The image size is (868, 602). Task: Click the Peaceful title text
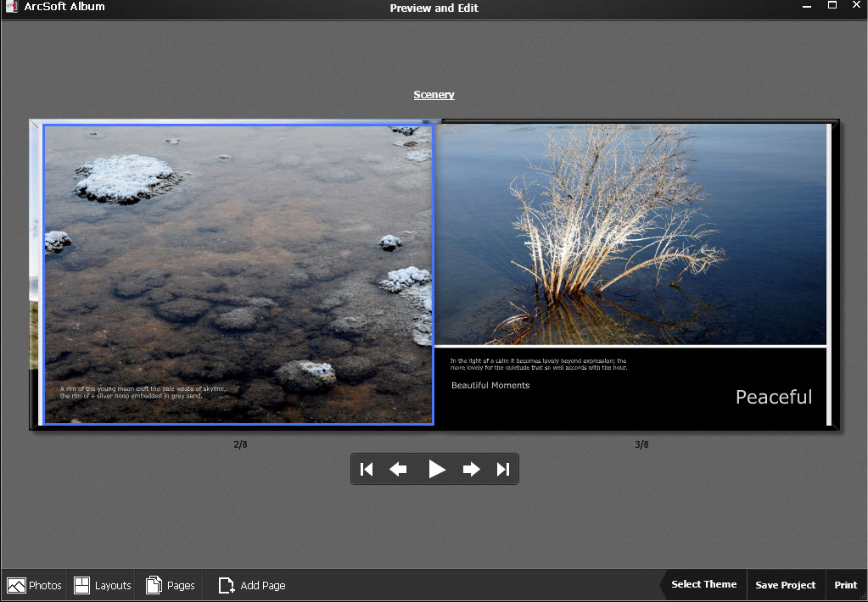(773, 397)
